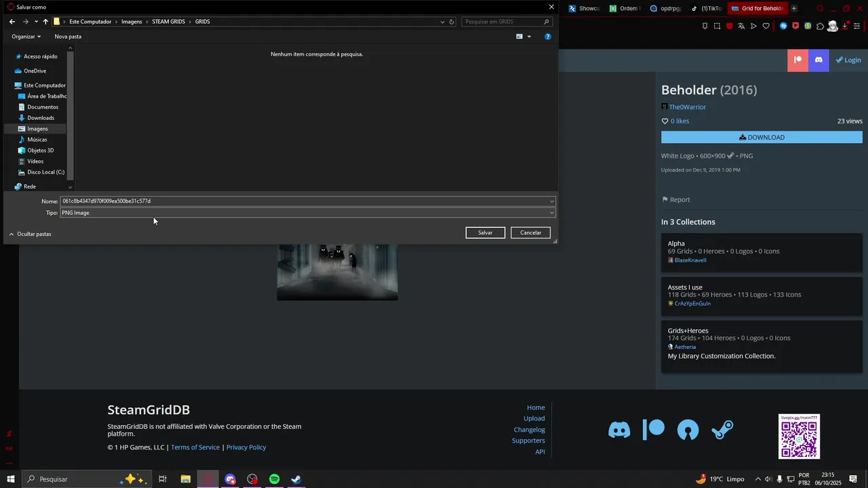Refresh the GRIDS folder listing
This screenshot has height=488, width=868.
452,22
